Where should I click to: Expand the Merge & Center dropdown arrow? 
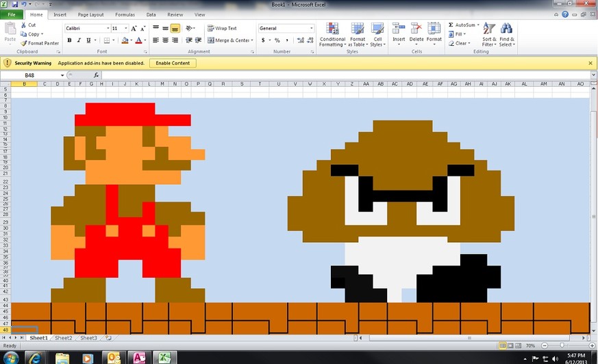coord(252,40)
